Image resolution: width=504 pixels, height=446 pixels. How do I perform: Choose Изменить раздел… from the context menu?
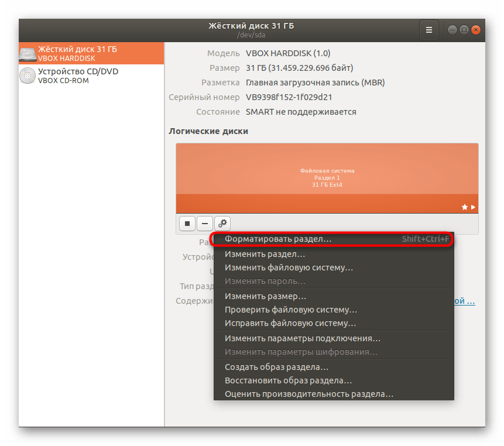(265, 254)
